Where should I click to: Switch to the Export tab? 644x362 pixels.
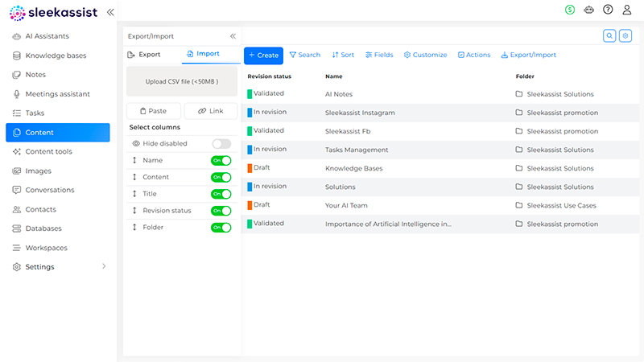(144, 54)
